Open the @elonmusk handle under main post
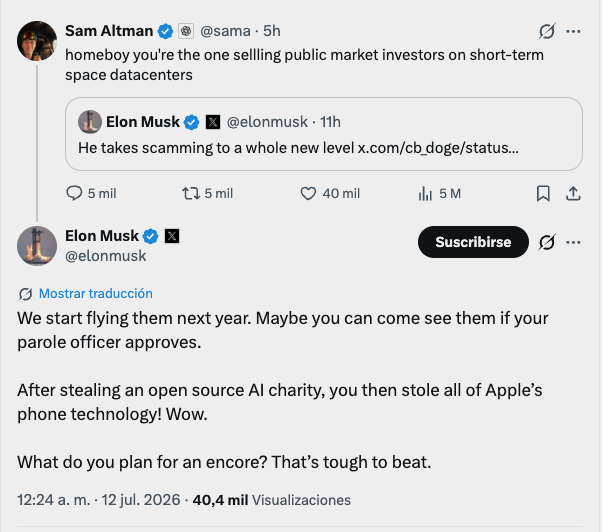This screenshot has height=532, width=602. click(106, 256)
